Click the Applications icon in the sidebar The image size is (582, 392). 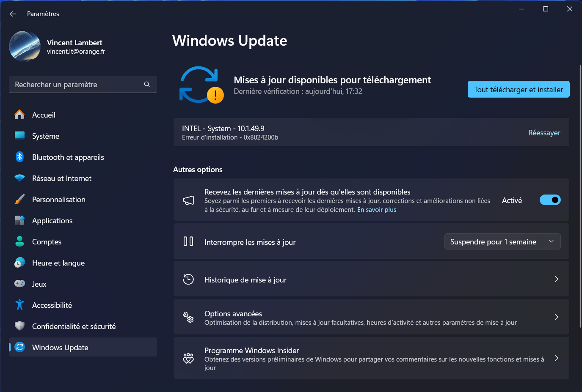point(19,220)
